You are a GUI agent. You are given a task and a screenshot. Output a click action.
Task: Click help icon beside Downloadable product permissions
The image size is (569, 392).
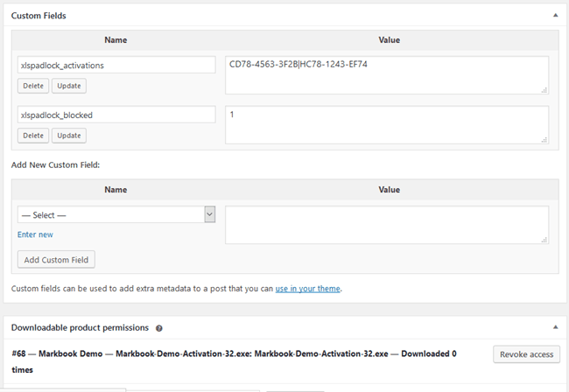[x=159, y=328]
